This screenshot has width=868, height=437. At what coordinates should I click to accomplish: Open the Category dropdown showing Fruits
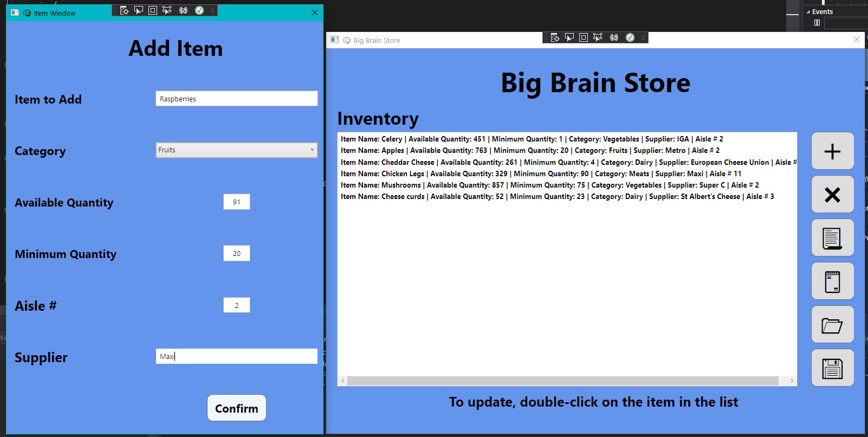236,150
